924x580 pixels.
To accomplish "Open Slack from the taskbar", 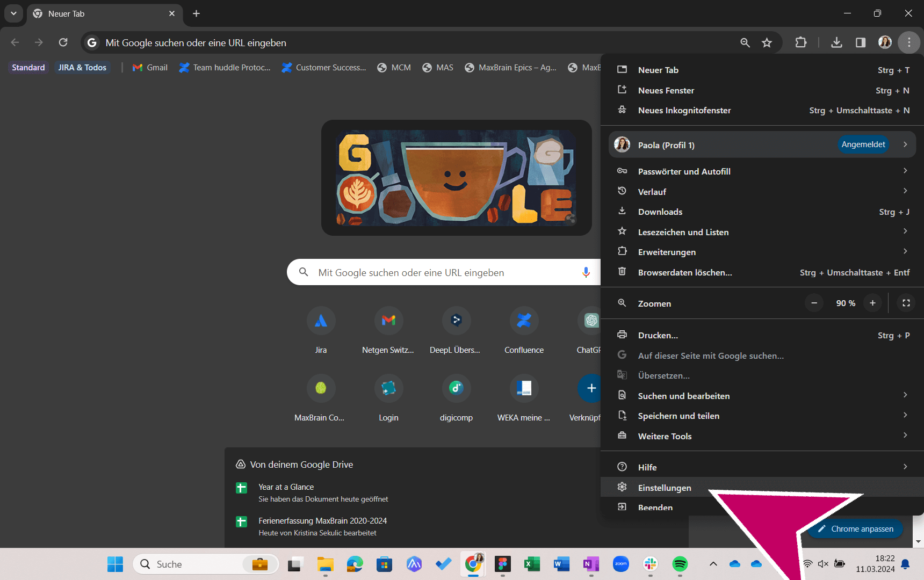I will point(651,564).
